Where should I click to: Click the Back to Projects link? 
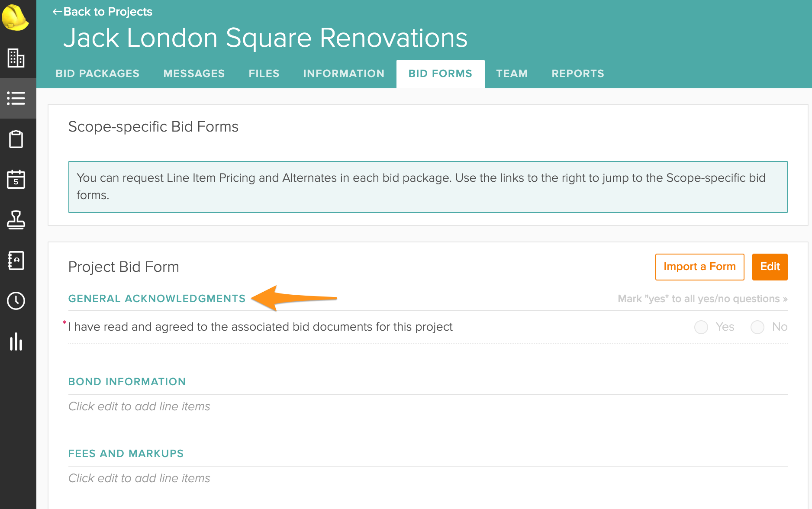tap(103, 12)
